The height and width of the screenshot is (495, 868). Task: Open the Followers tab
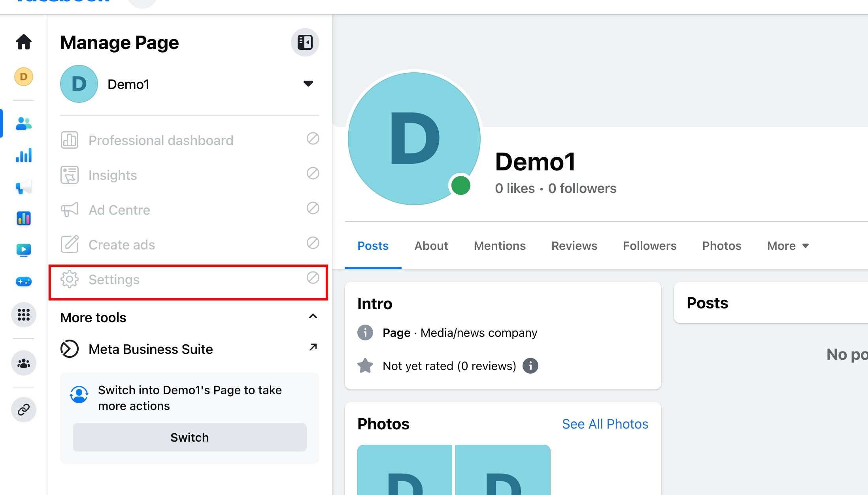click(x=650, y=246)
